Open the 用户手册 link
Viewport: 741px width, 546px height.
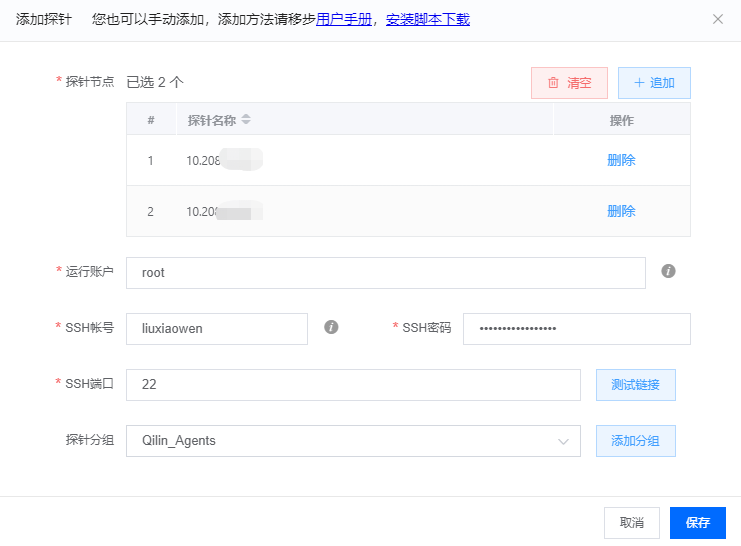click(344, 19)
